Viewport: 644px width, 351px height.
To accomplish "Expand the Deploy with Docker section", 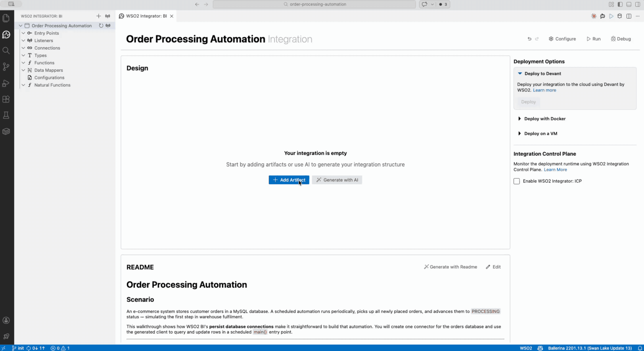I will (x=519, y=119).
